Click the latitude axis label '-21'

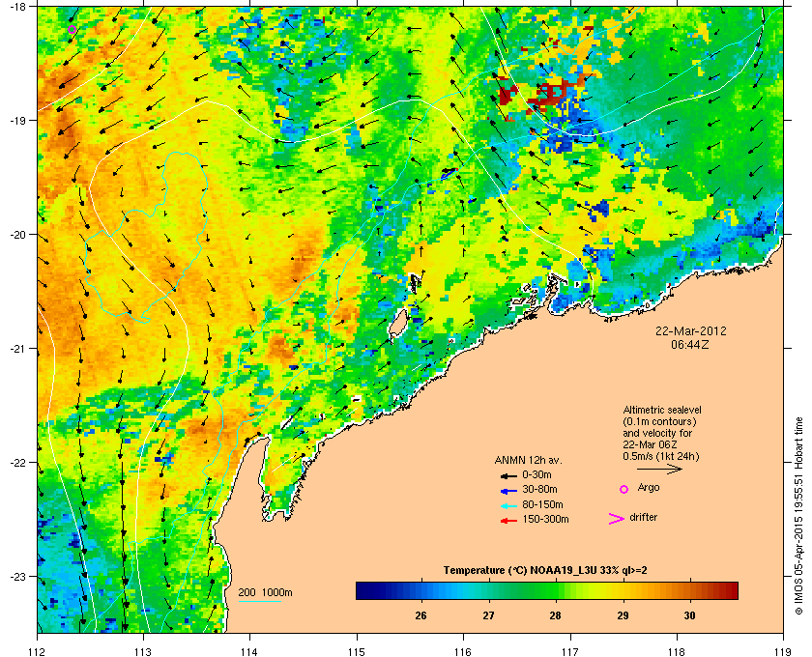(x=17, y=349)
